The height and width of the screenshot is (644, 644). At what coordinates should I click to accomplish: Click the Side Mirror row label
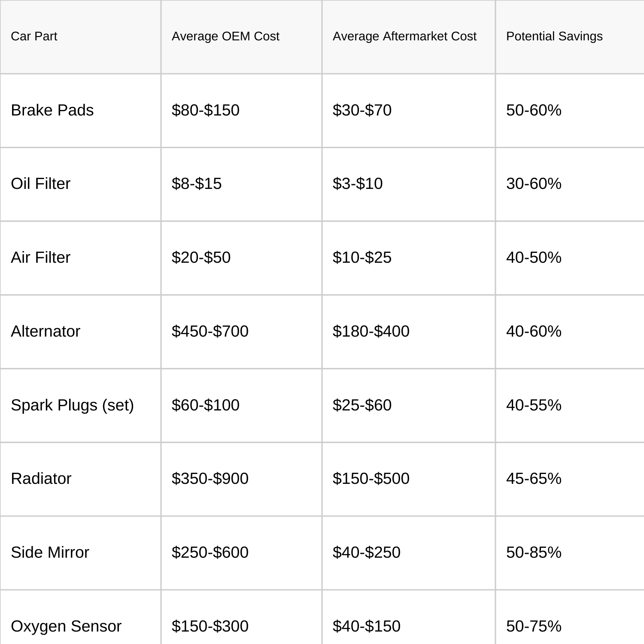(50, 553)
